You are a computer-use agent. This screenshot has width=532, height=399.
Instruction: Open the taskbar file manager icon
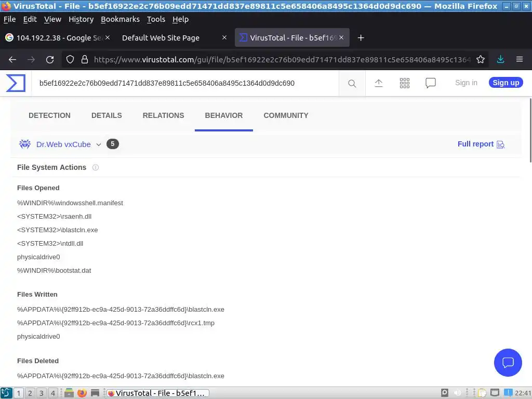69,393
